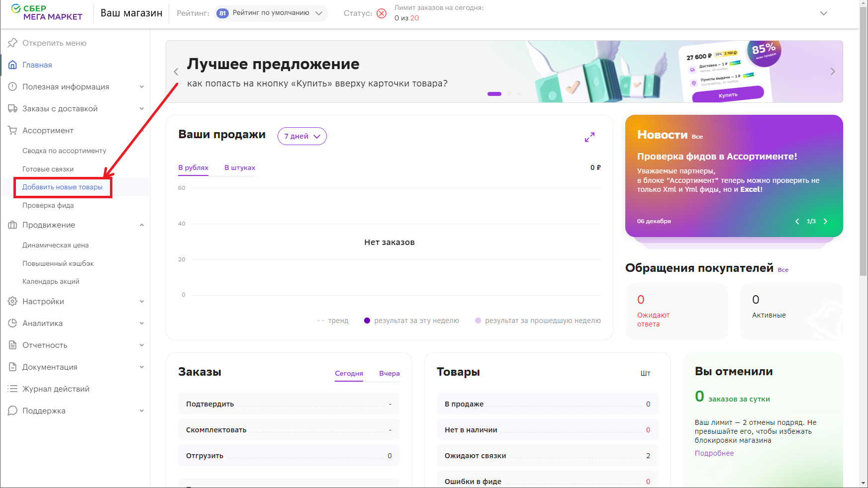Switch sales chart to В рублях tab

[193, 168]
